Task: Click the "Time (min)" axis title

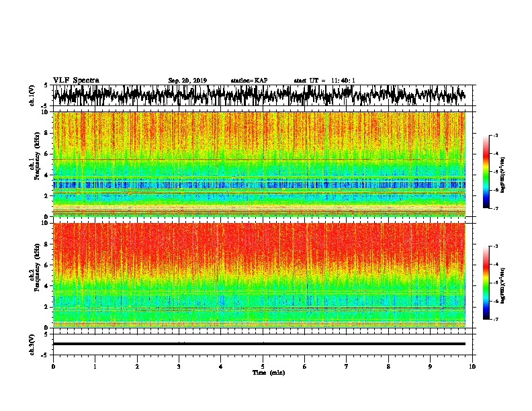Action: pyautogui.click(x=269, y=373)
